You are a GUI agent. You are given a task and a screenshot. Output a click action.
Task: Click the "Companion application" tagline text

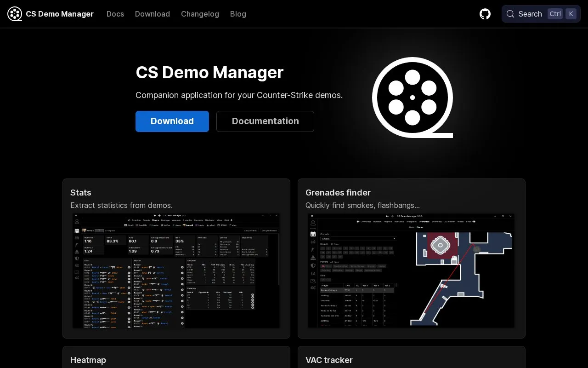click(239, 95)
